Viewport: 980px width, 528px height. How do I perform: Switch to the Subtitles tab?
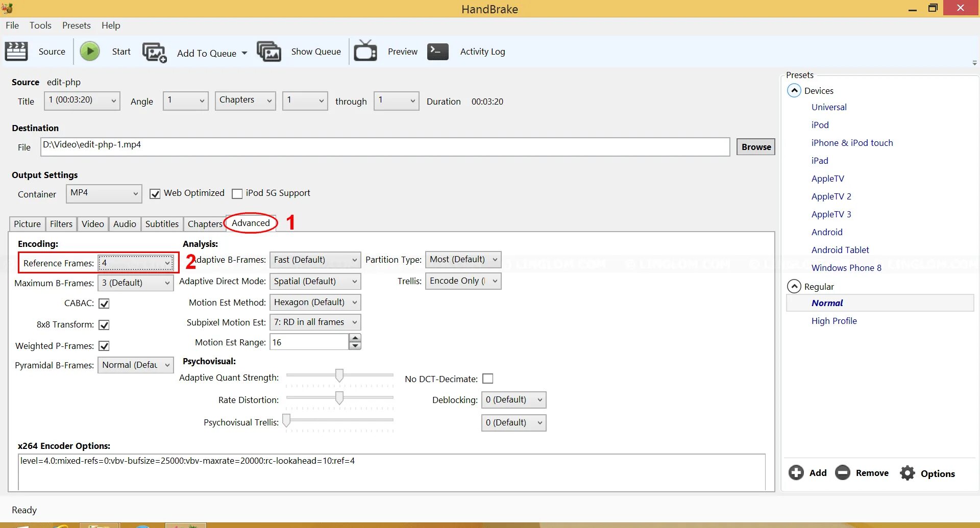point(162,224)
